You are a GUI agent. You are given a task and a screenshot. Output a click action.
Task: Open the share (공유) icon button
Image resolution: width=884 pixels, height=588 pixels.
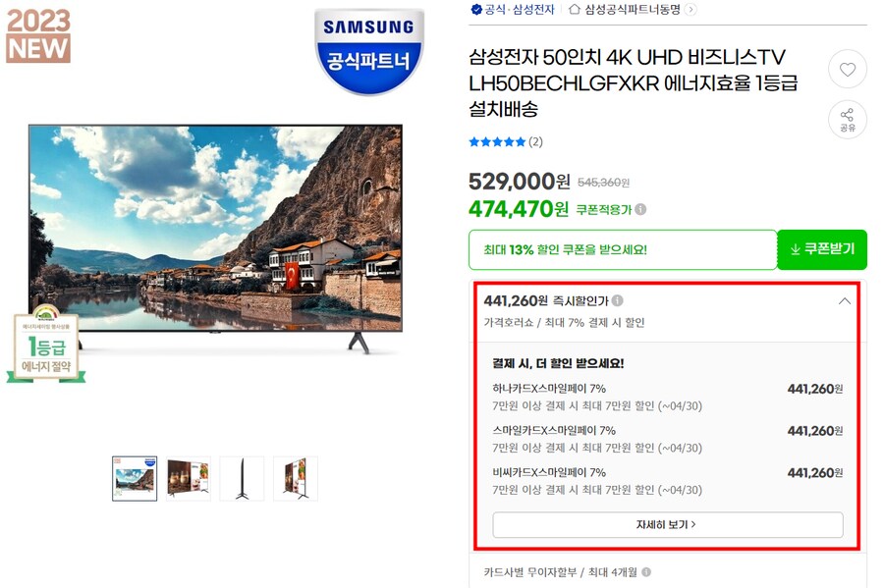[848, 120]
